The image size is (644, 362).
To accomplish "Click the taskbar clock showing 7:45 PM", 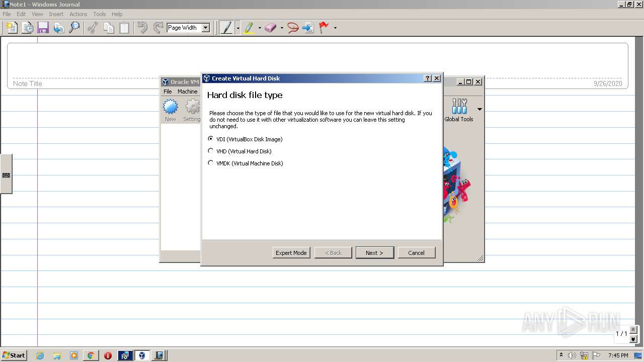I will coord(618,355).
